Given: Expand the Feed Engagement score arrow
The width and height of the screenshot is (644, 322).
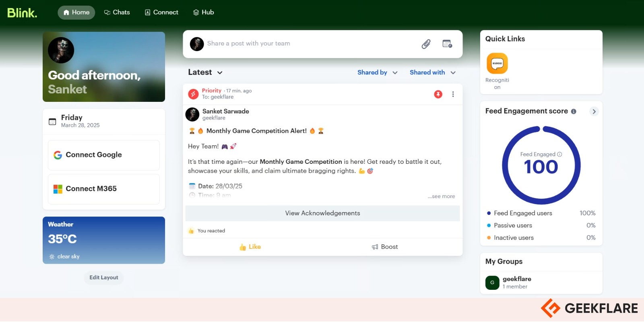Looking at the screenshot, I should [x=594, y=111].
